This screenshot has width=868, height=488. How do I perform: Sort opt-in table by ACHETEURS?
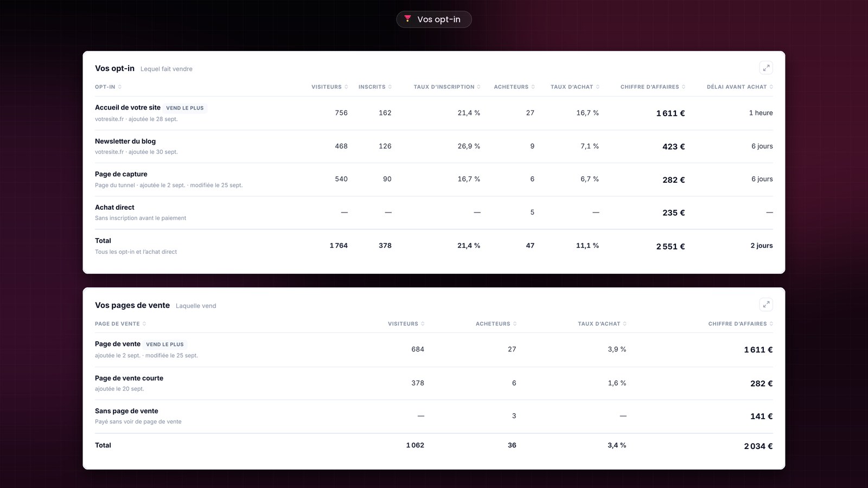(514, 87)
